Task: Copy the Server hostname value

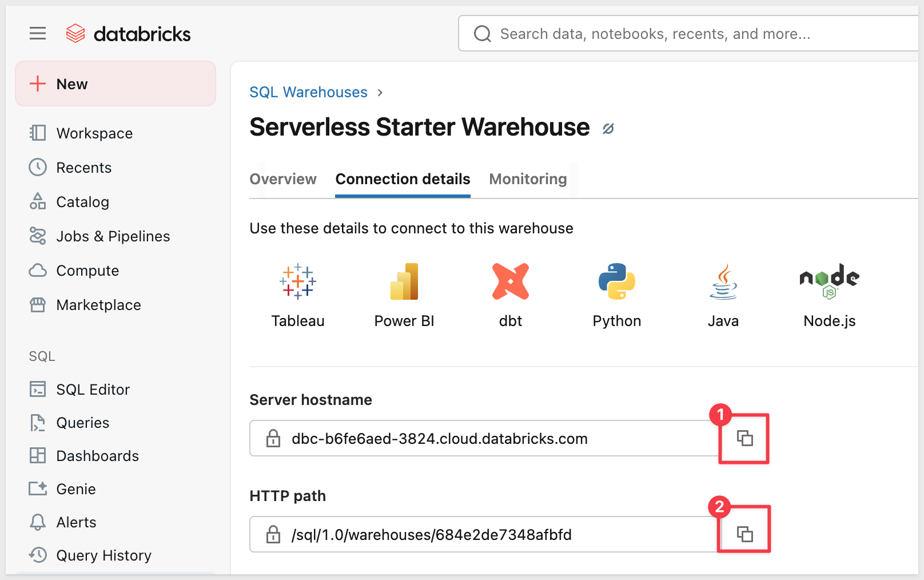Action: (x=744, y=439)
